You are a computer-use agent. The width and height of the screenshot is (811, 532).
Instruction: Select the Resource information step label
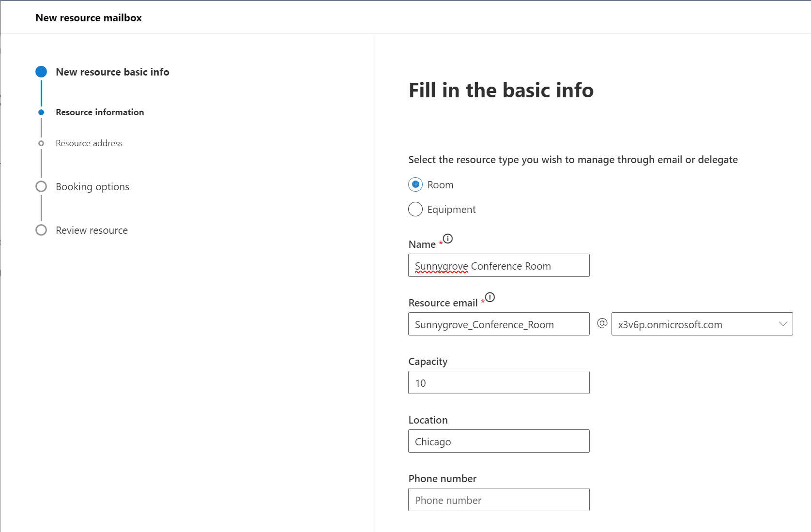click(100, 112)
